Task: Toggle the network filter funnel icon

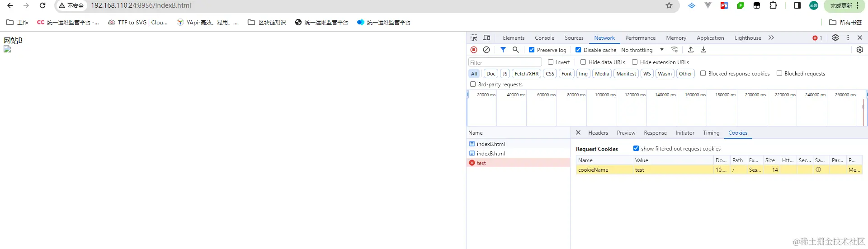Action: (x=503, y=50)
